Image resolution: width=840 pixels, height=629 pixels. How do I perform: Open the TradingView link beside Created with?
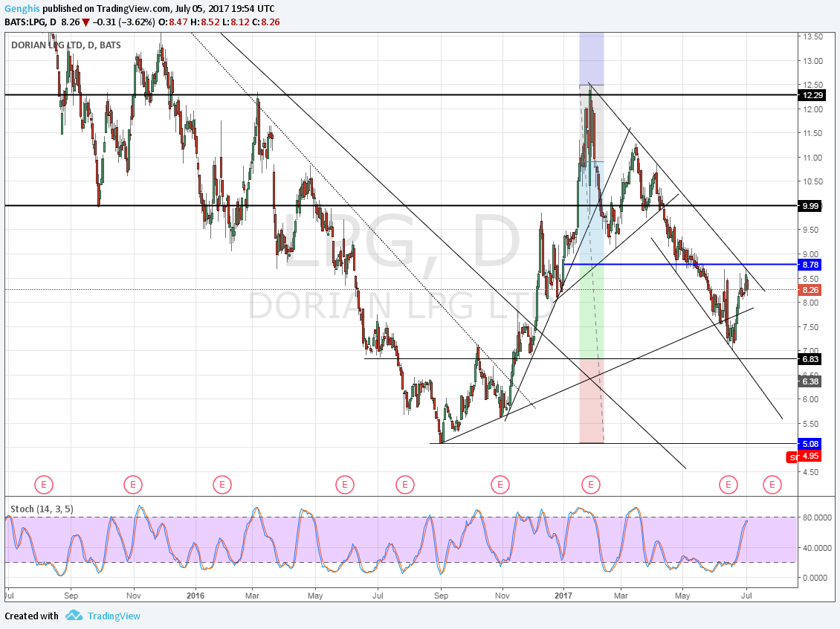(x=114, y=616)
